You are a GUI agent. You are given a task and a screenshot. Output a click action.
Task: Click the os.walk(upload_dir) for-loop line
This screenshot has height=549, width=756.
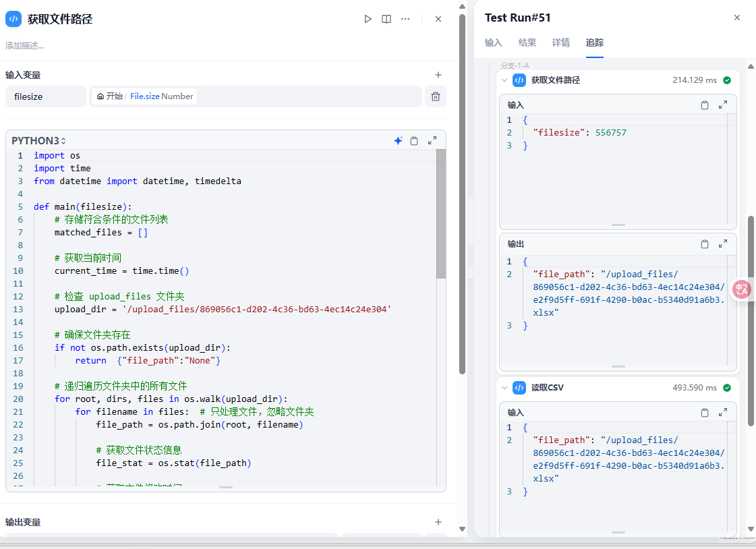(x=171, y=399)
